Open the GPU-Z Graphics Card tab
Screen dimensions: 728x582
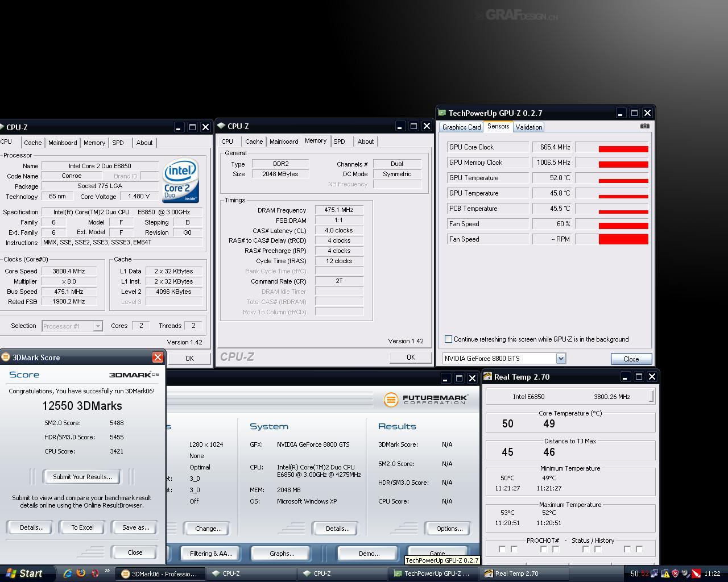point(461,127)
